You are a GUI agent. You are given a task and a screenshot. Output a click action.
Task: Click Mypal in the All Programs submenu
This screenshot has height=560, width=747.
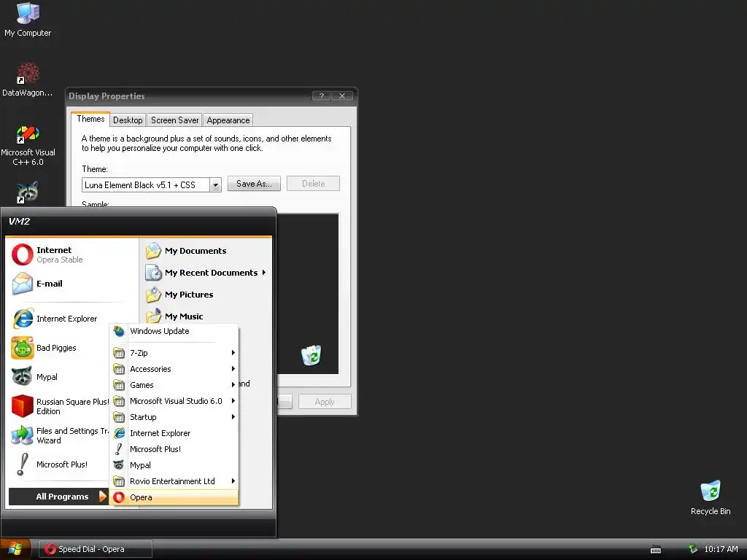pos(174,465)
